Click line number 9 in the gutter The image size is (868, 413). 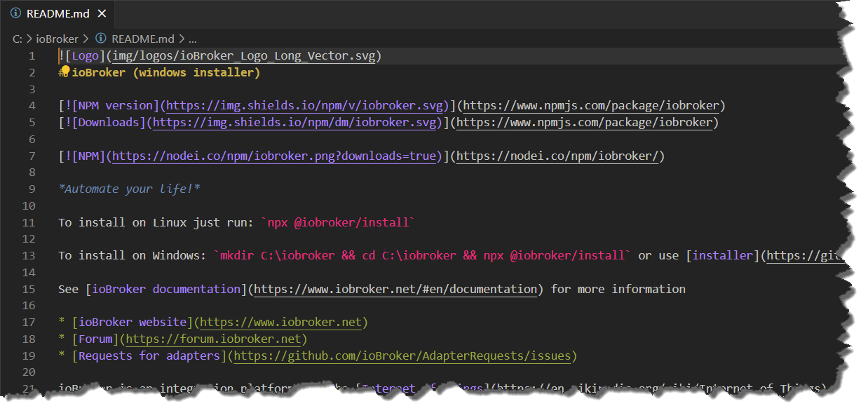point(32,189)
